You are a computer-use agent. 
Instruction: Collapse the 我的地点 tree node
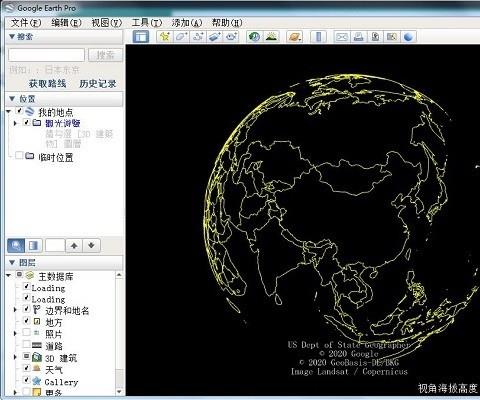pyautogui.click(x=9, y=111)
